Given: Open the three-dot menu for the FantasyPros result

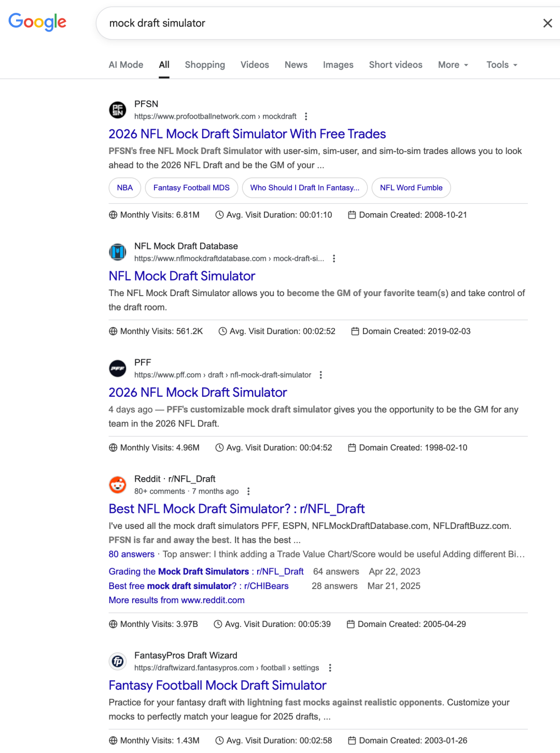Looking at the screenshot, I should [330, 668].
